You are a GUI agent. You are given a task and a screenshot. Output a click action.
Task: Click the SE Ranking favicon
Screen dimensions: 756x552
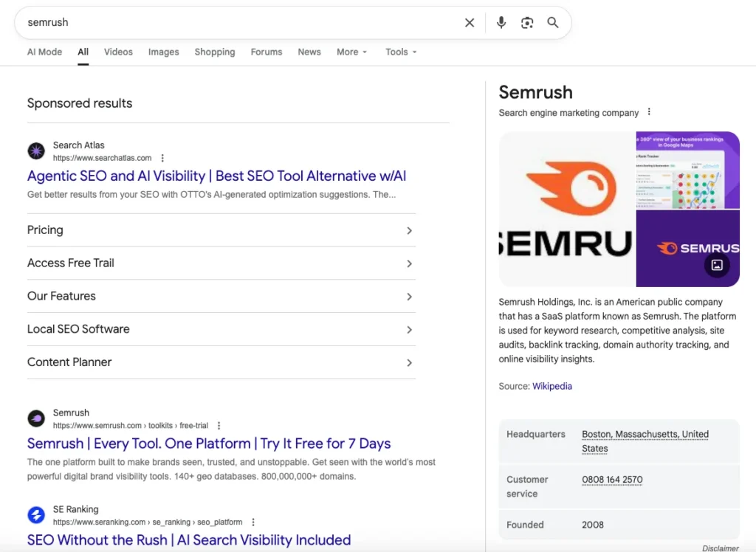click(36, 515)
